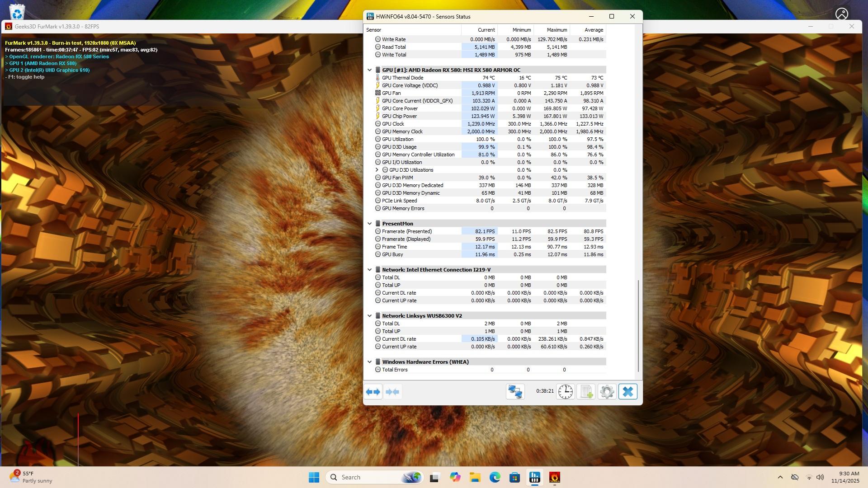The height and width of the screenshot is (488, 868).
Task: Open Microsoft Store from the taskbar
Action: (x=514, y=477)
